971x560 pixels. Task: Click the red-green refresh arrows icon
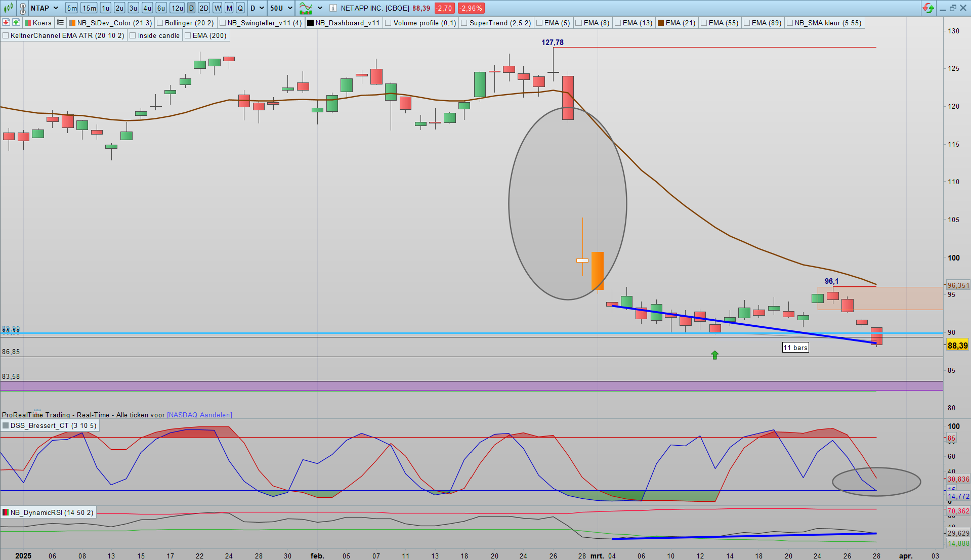pyautogui.click(x=928, y=8)
